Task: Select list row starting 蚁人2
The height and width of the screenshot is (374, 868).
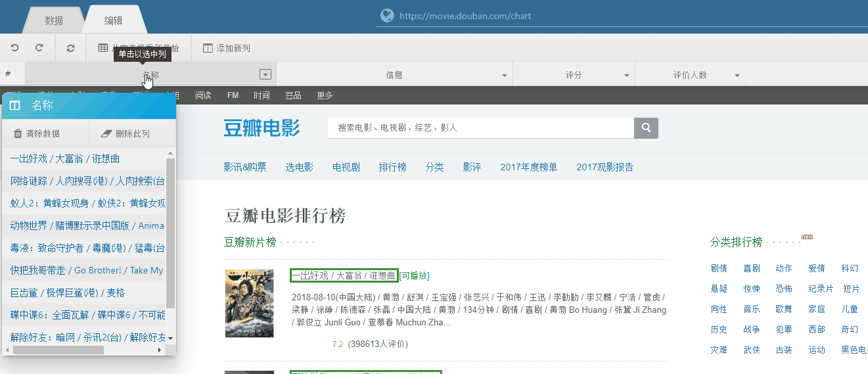Action: pyautogui.click(x=83, y=203)
